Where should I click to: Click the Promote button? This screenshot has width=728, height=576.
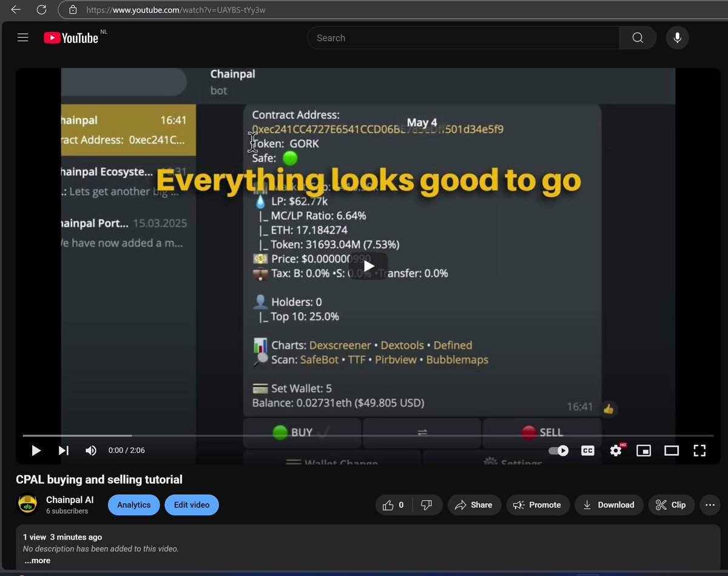click(x=538, y=505)
